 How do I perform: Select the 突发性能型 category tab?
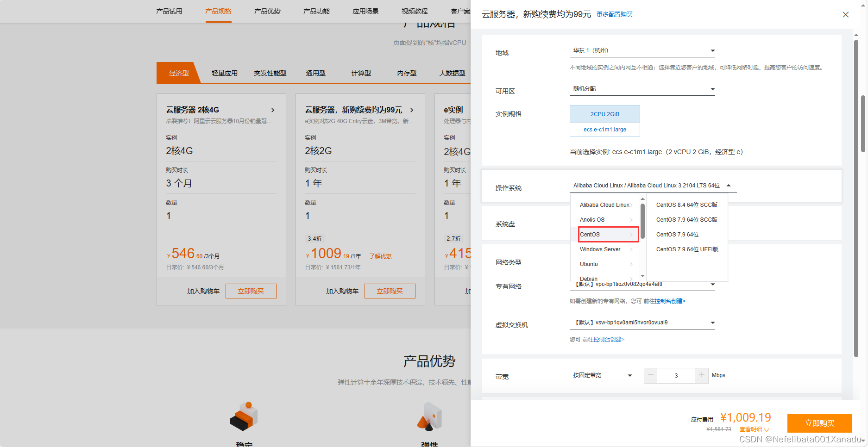click(x=270, y=73)
